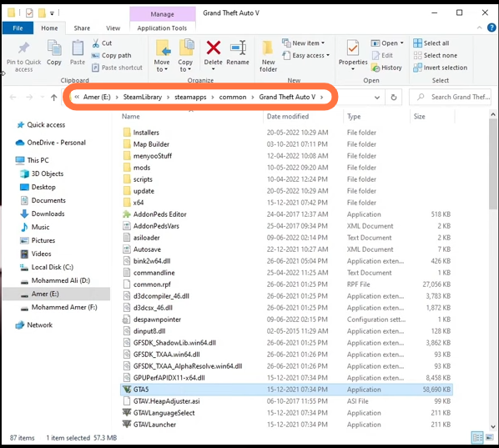Switch to the Share ribbon tab
The image size is (499, 448).
pos(82,28)
